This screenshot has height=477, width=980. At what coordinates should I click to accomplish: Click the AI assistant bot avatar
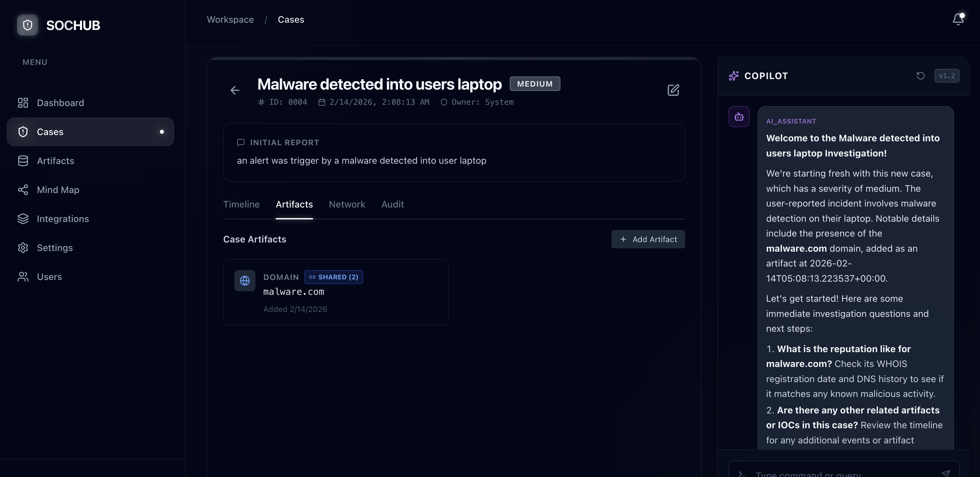coord(739,117)
